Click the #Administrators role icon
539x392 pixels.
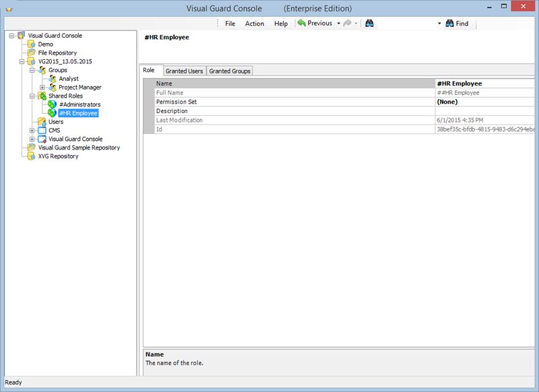click(53, 104)
